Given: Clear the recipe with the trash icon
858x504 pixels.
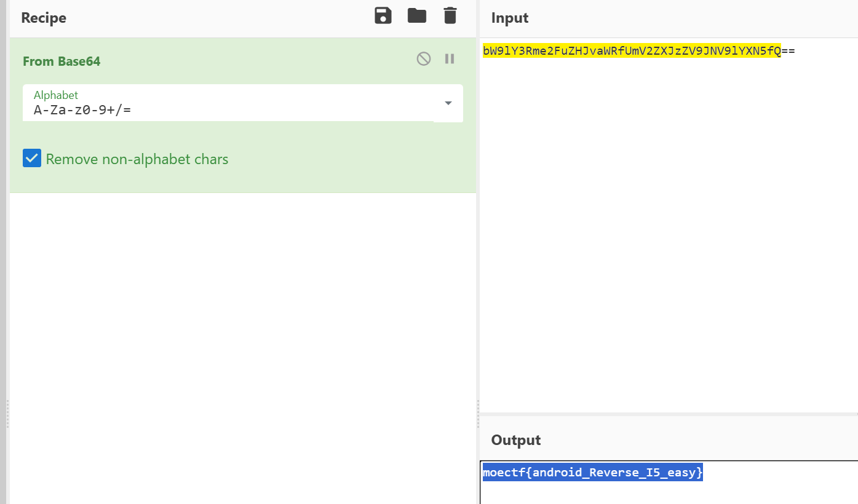Looking at the screenshot, I should (450, 16).
